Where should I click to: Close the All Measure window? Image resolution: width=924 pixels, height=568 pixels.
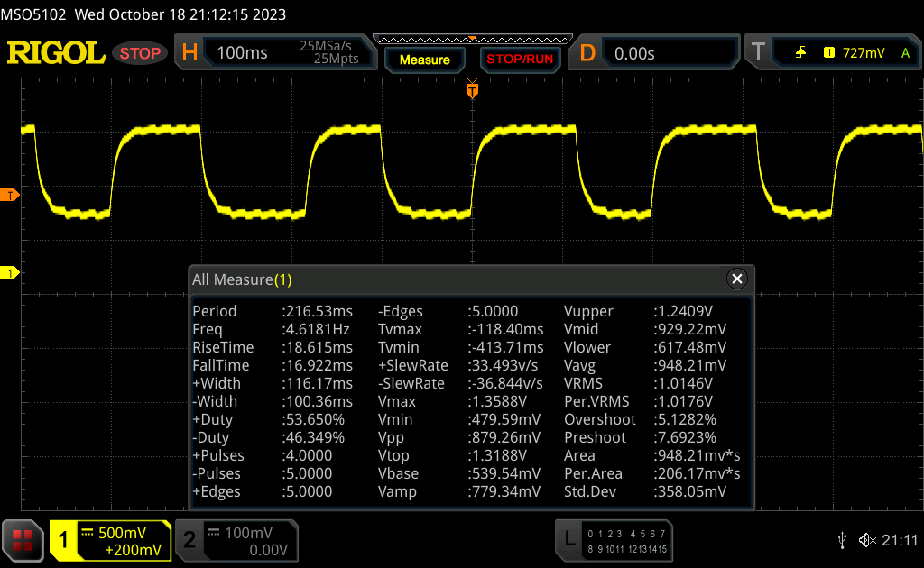(x=736, y=279)
